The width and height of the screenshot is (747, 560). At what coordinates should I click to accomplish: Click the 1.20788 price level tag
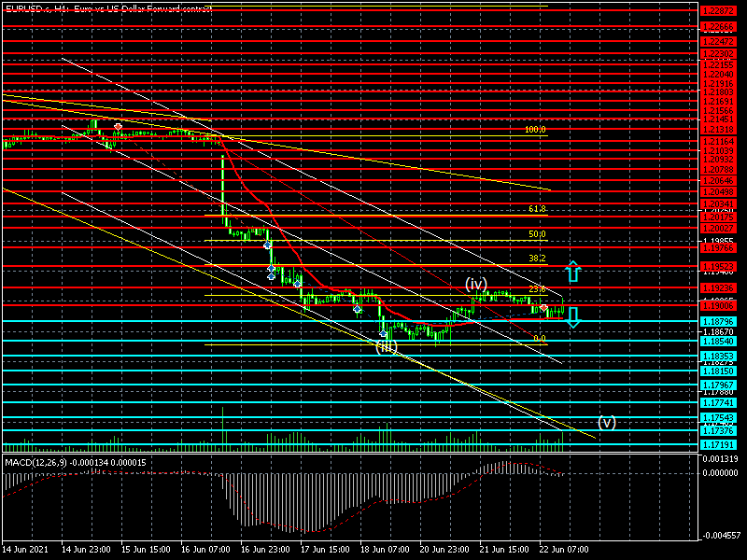coord(718,169)
